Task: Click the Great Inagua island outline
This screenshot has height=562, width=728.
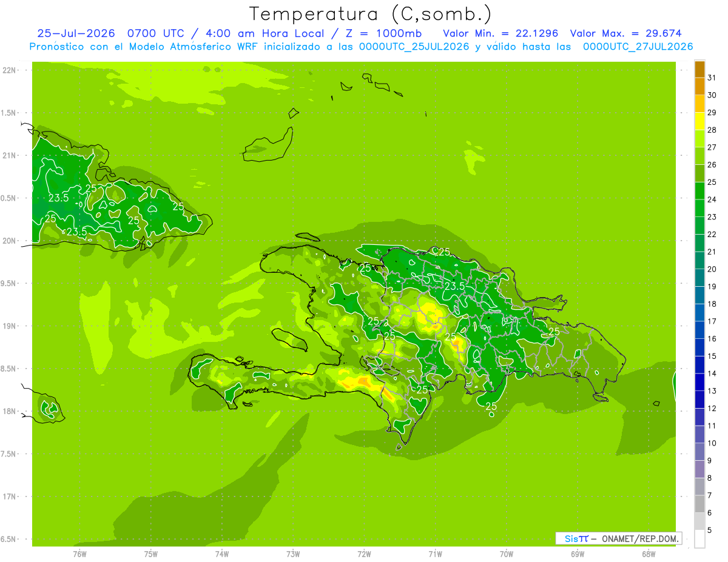Action: 268,144
